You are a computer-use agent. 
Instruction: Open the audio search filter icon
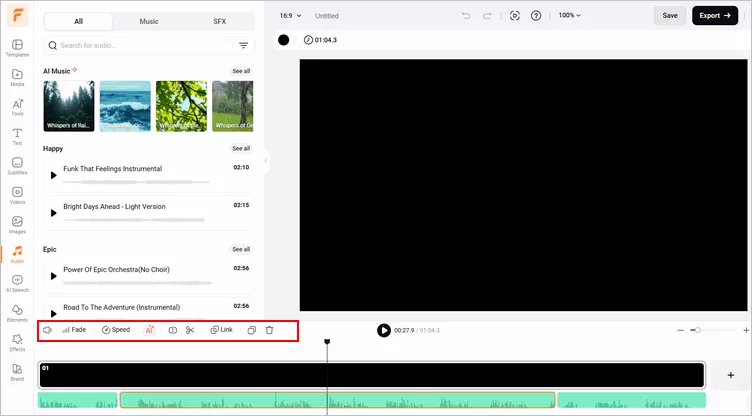pyautogui.click(x=244, y=46)
